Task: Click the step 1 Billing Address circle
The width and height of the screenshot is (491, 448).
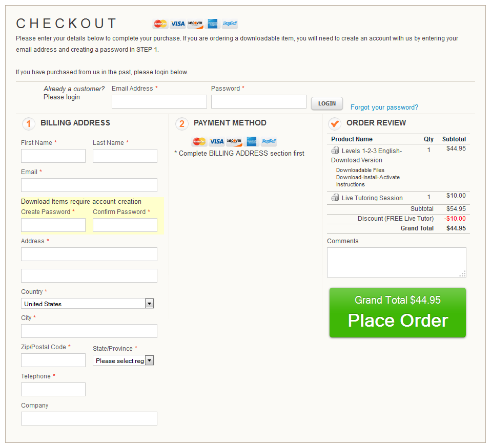Action: tap(29, 123)
